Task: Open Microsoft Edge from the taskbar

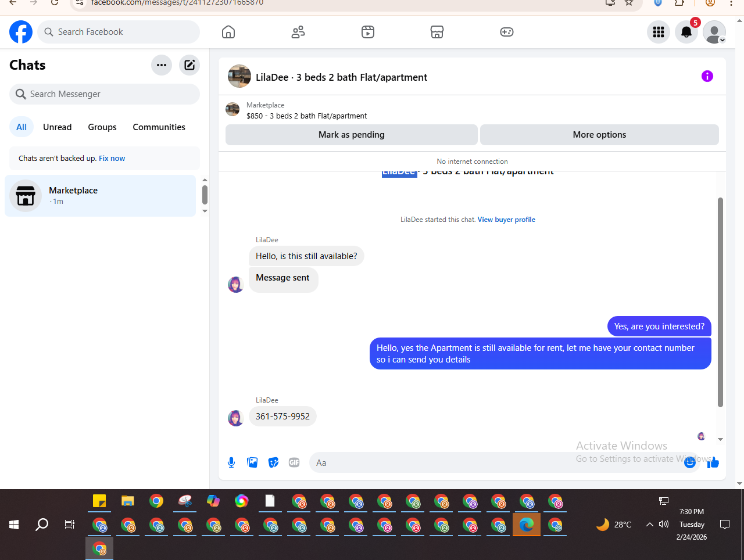Action: (x=527, y=525)
